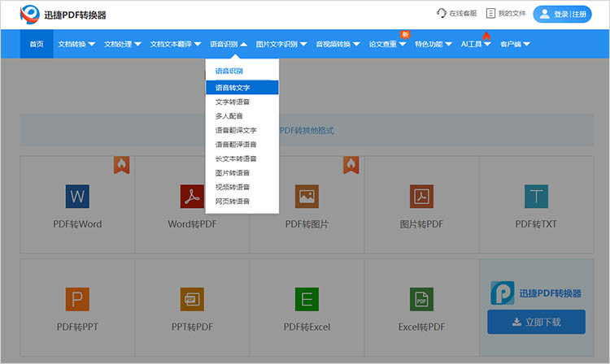Click the hot flame badge on PDF转图片 card
This screenshot has height=364, width=610.
[x=351, y=165]
